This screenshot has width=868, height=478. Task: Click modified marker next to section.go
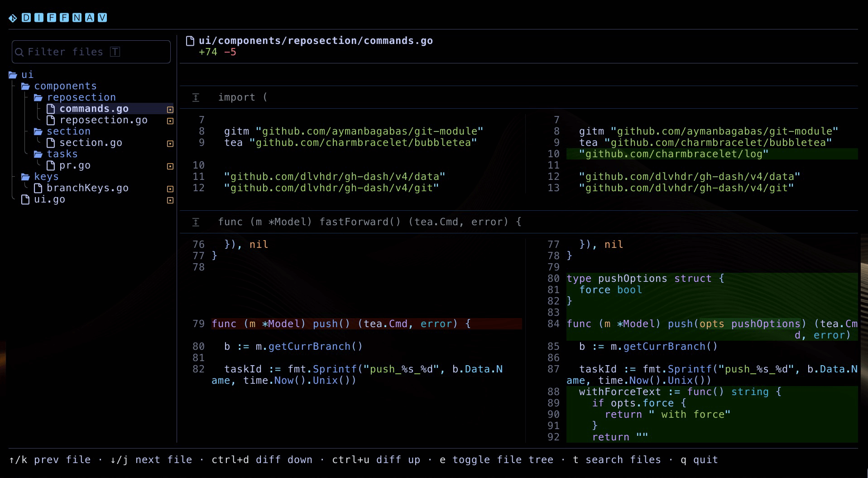tap(170, 144)
